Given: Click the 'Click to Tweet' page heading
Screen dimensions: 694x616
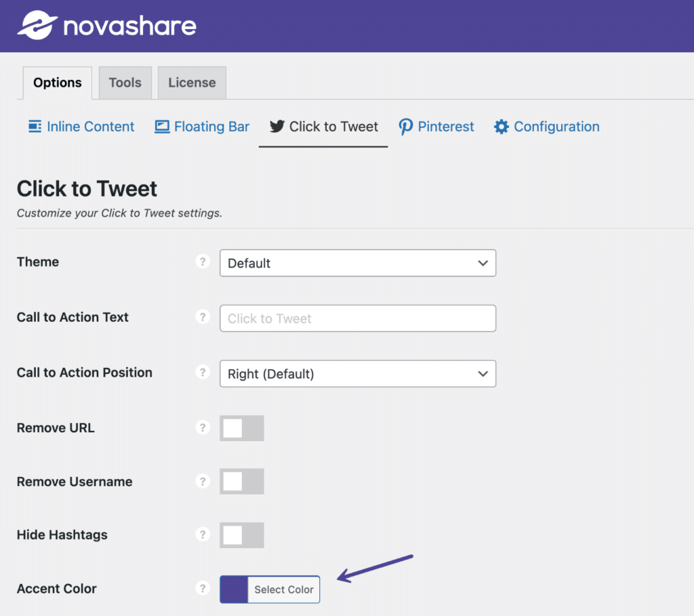Looking at the screenshot, I should [87, 189].
